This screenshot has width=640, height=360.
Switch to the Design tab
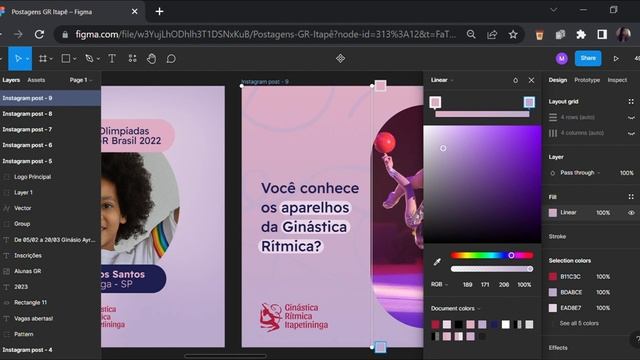click(x=558, y=80)
